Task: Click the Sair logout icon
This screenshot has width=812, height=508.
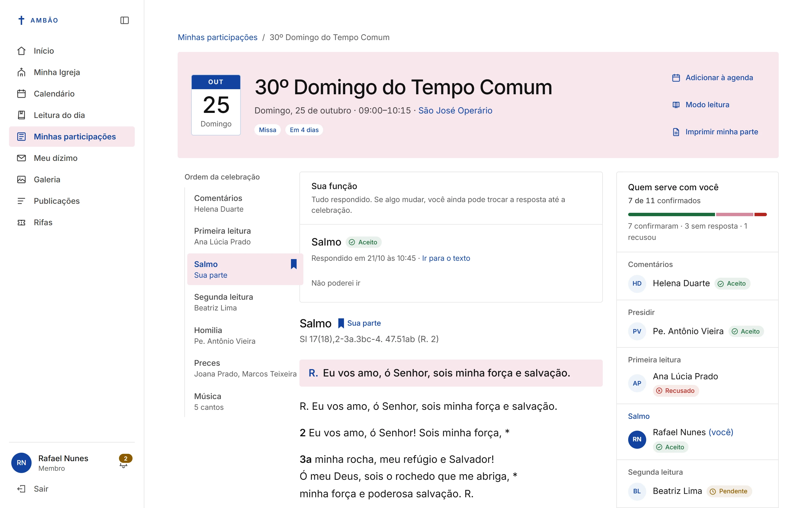Action: (21, 489)
